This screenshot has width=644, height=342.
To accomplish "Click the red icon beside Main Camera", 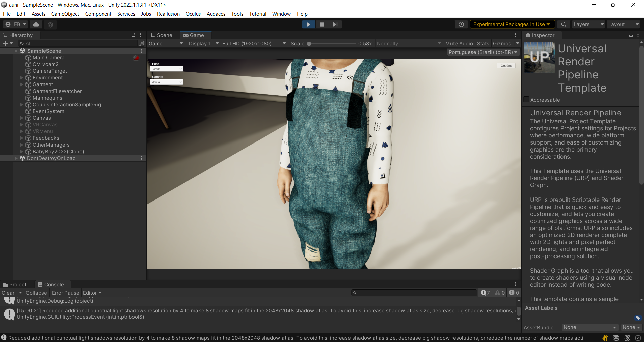I will (x=136, y=58).
